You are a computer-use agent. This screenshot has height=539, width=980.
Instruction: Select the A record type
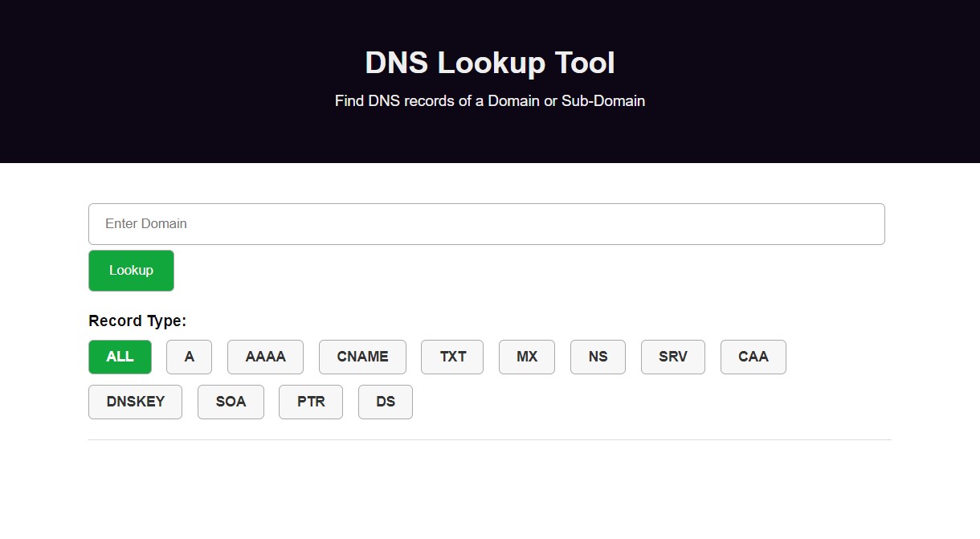189,357
